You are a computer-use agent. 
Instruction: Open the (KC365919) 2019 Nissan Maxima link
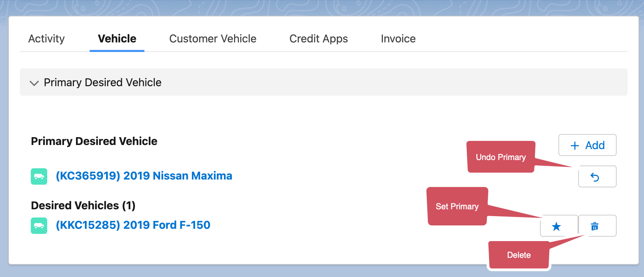click(144, 176)
